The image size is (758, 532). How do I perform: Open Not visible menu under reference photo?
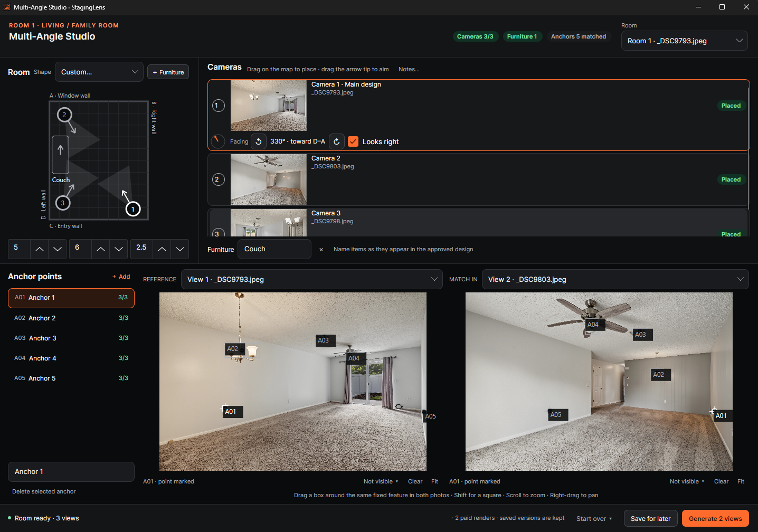[x=381, y=481]
